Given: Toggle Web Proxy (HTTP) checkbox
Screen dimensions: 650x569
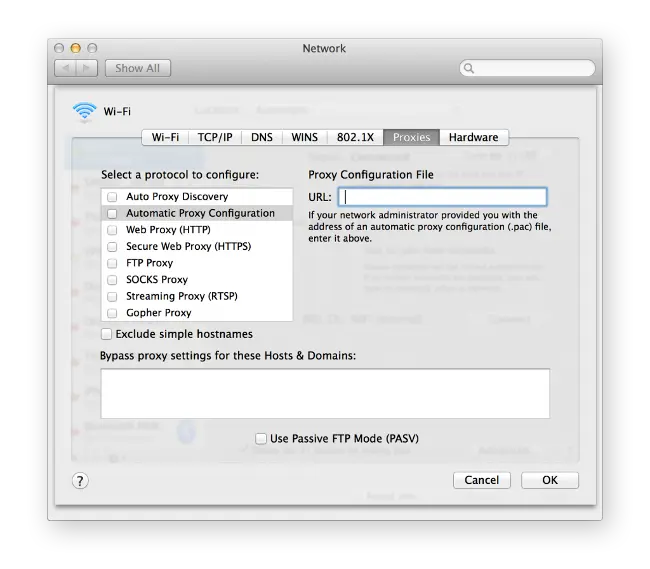Looking at the screenshot, I should [x=112, y=230].
